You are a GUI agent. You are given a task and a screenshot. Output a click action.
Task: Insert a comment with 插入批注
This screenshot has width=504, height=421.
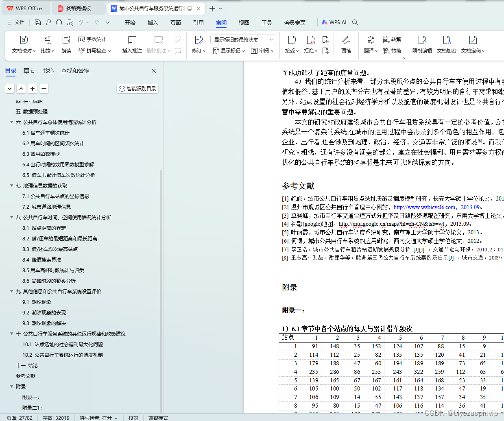click(132, 44)
